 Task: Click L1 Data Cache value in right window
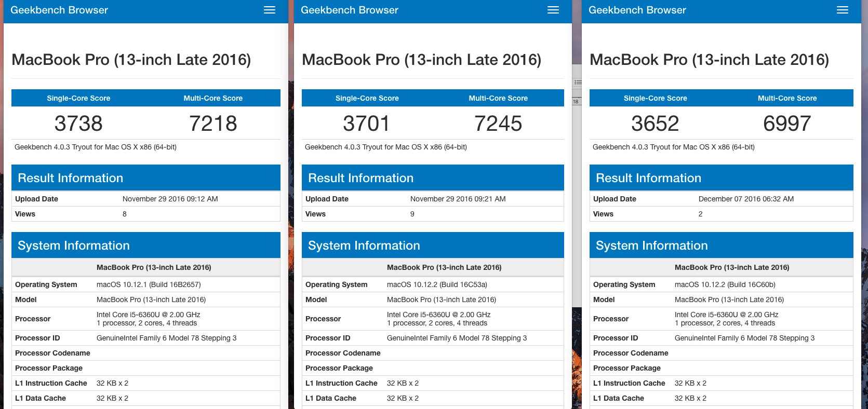tap(690, 398)
